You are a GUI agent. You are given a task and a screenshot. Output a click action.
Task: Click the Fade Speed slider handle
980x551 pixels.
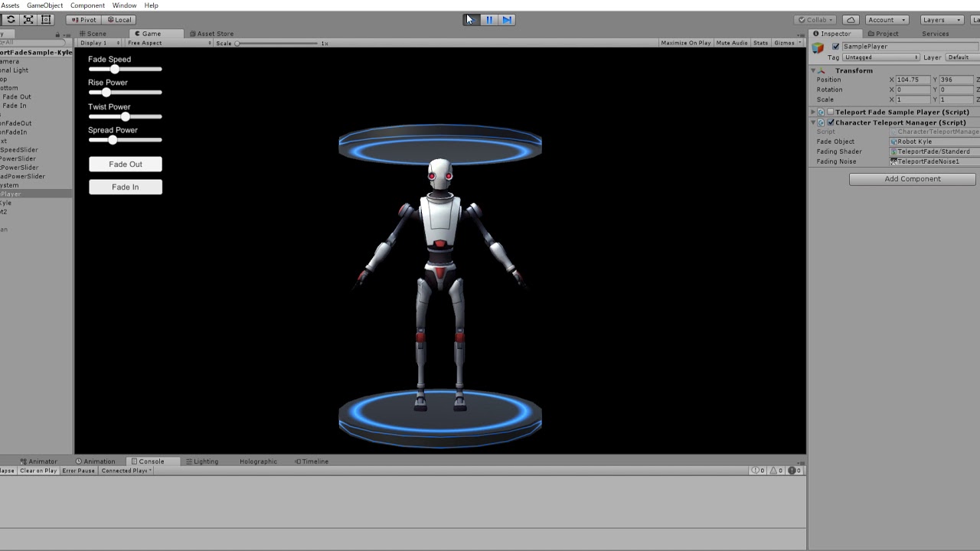(115, 70)
